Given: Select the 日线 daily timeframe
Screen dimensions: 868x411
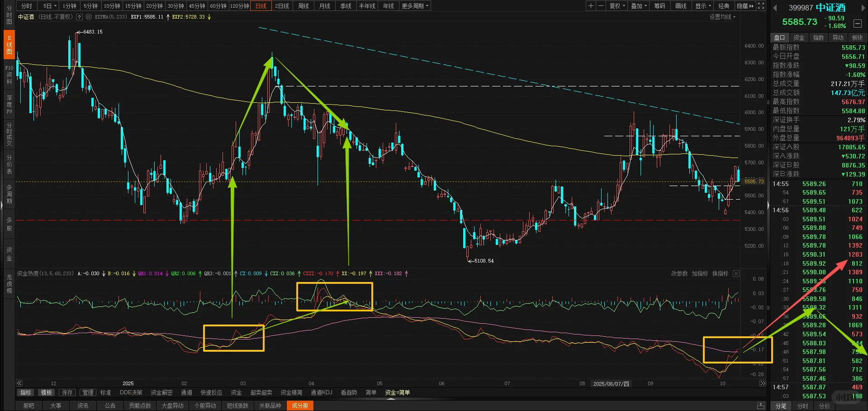Looking at the screenshot, I should pos(261,6).
